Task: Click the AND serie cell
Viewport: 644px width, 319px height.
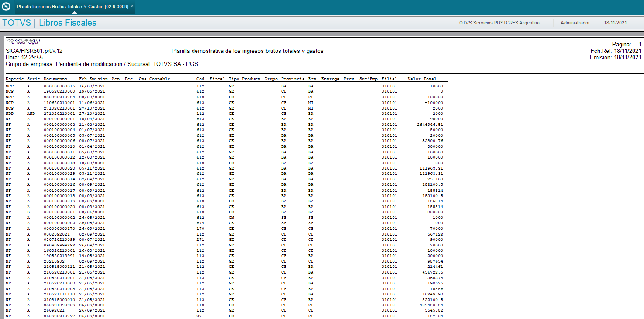Action: (31, 114)
